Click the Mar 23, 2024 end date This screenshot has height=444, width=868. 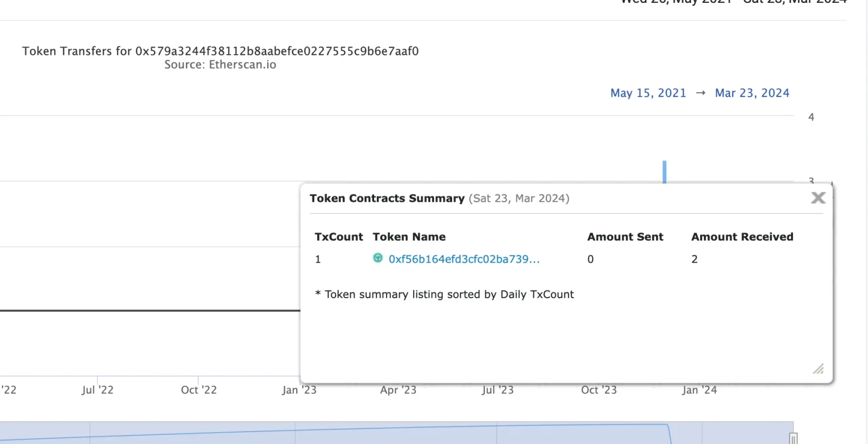752,93
